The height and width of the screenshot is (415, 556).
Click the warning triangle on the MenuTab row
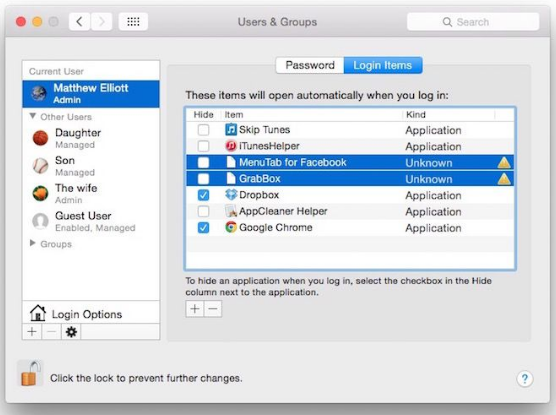tap(504, 163)
